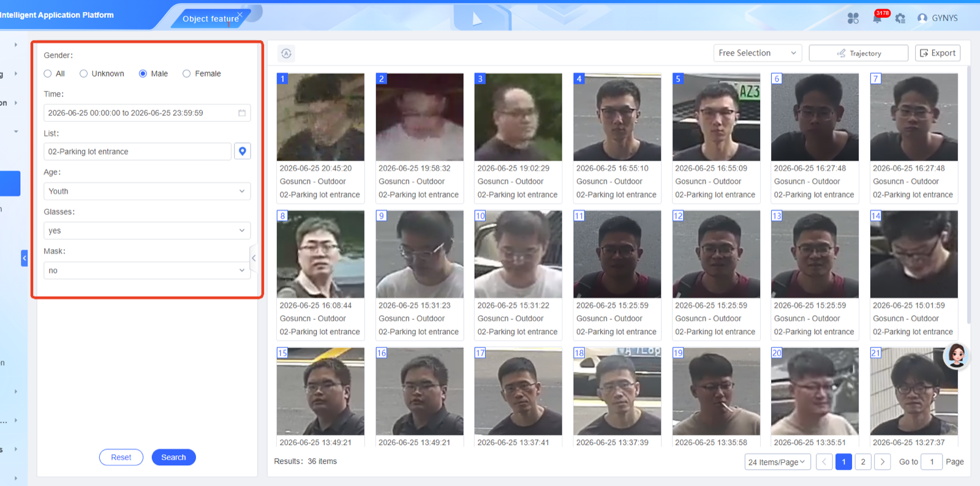Switch to the Object feature tab
The width and height of the screenshot is (980, 486).
click(x=211, y=18)
